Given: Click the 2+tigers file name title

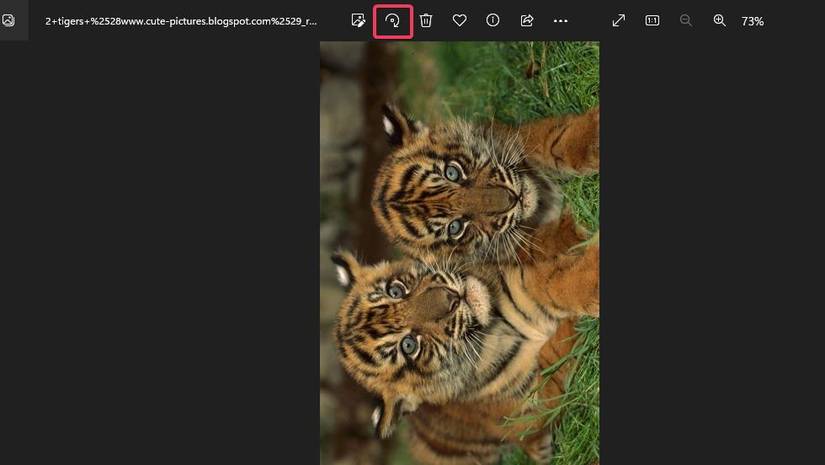Looking at the screenshot, I should point(181,21).
